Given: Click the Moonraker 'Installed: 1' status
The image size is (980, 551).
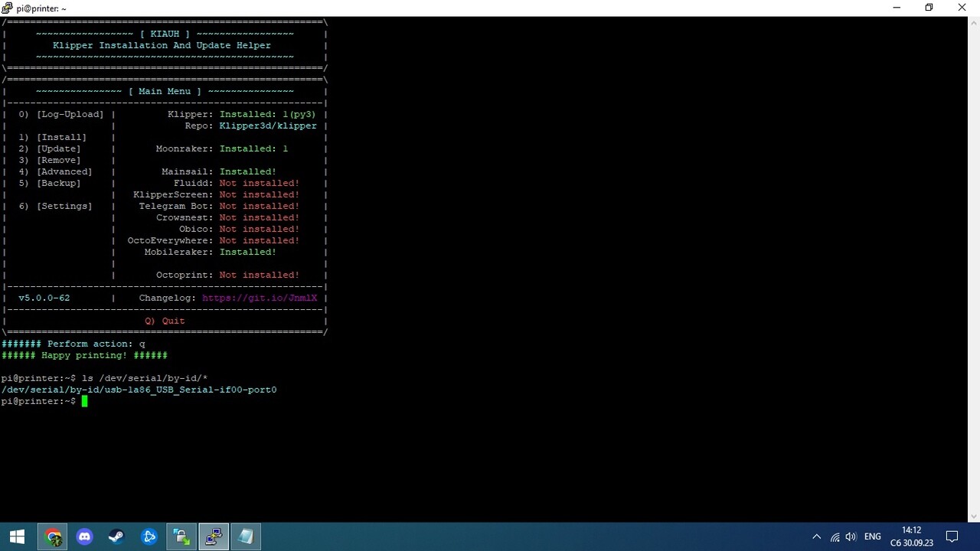Looking at the screenshot, I should coord(253,148).
